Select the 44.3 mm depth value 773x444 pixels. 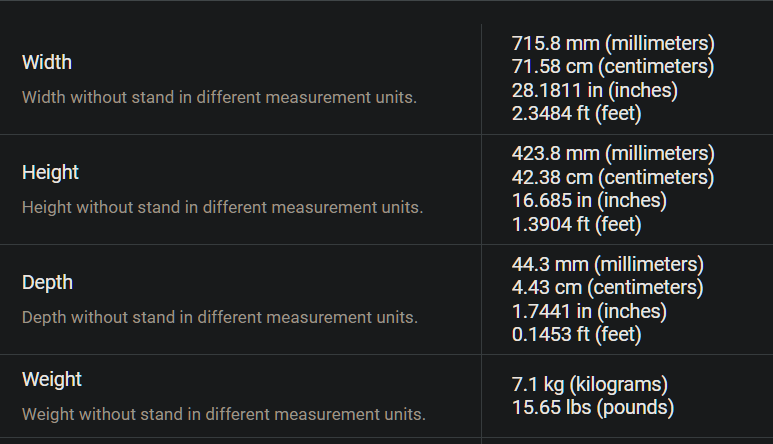tap(608, 264)
